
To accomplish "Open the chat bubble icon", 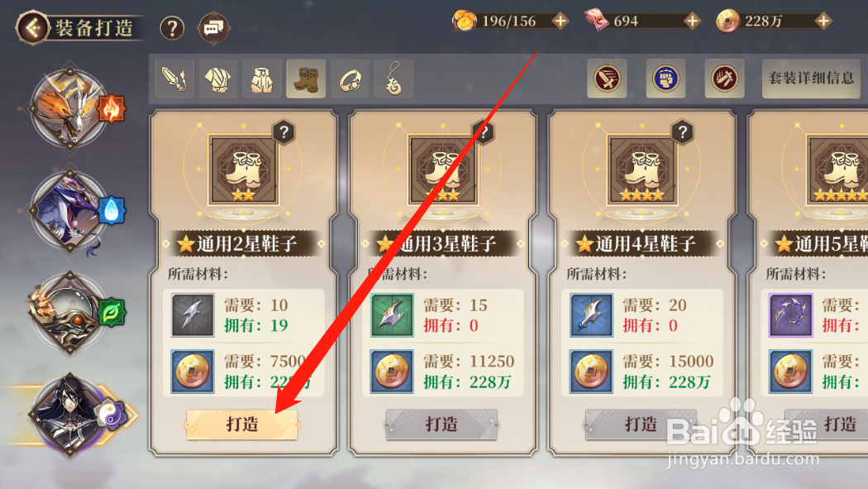I will [x=213, y=27].
